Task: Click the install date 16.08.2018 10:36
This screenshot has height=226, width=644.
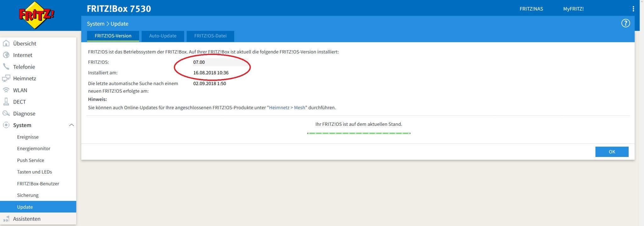Action: [211, 73]
